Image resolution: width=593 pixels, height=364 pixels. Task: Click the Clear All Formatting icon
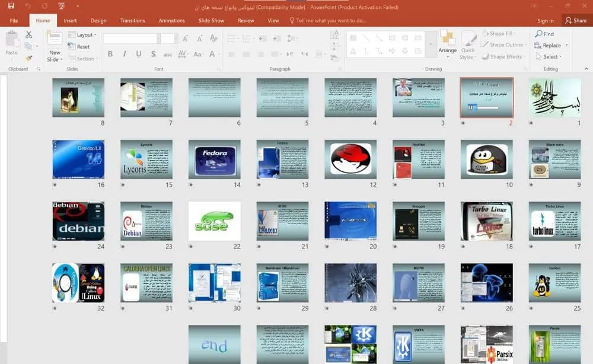[x=213, y=38]
